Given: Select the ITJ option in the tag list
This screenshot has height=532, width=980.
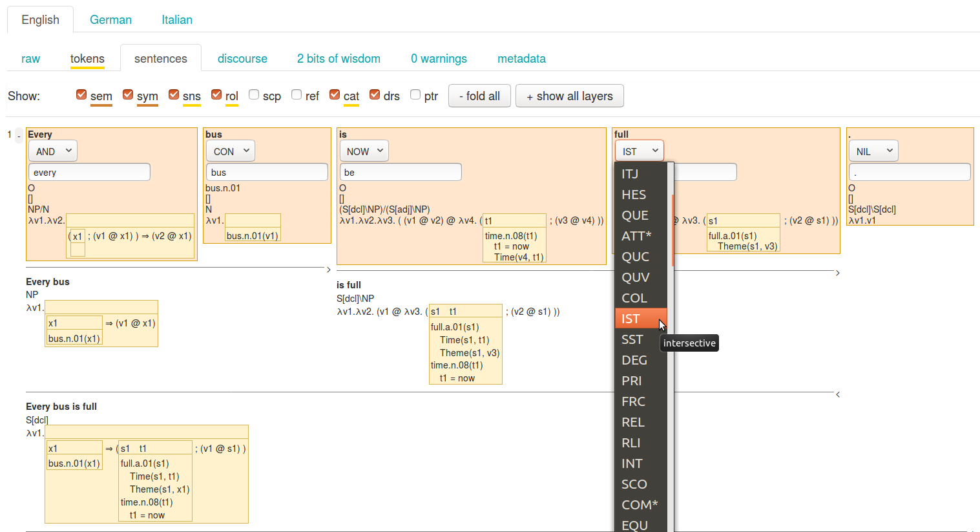Looking at the screenshot, I should pos(641,174).
